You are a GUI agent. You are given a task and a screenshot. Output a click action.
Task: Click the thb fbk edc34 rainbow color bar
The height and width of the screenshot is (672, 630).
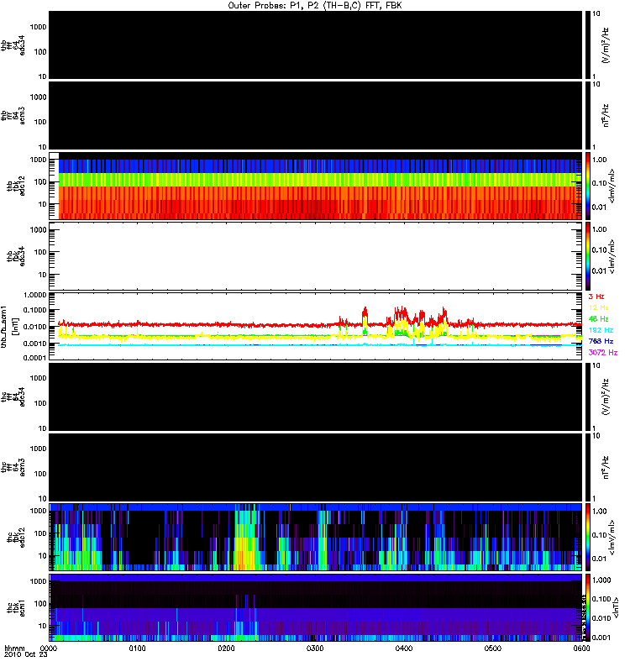pos(588,256)
